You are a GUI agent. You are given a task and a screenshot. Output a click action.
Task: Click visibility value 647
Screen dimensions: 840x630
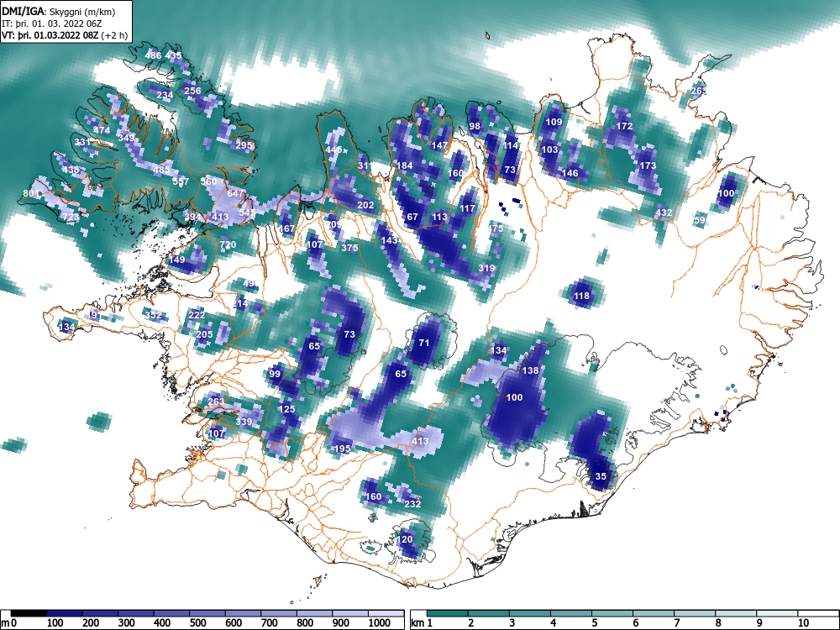(x=235, y=193)
